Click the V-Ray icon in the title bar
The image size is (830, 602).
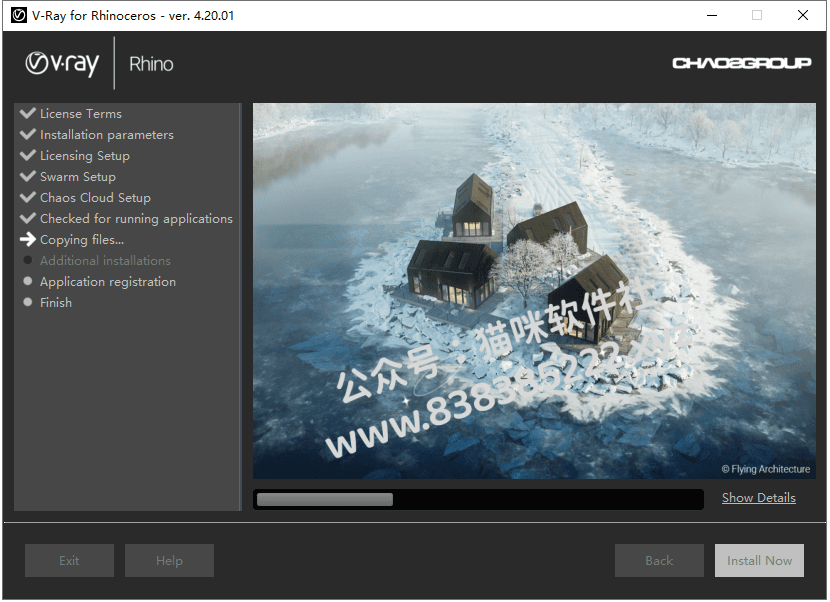pyautogui.click(x=19, y=15)
